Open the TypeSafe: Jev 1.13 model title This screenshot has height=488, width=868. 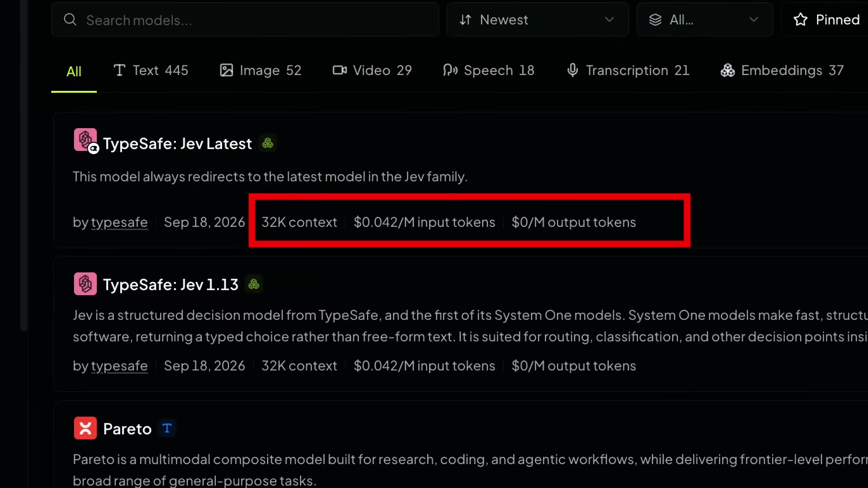click(170, 285)
